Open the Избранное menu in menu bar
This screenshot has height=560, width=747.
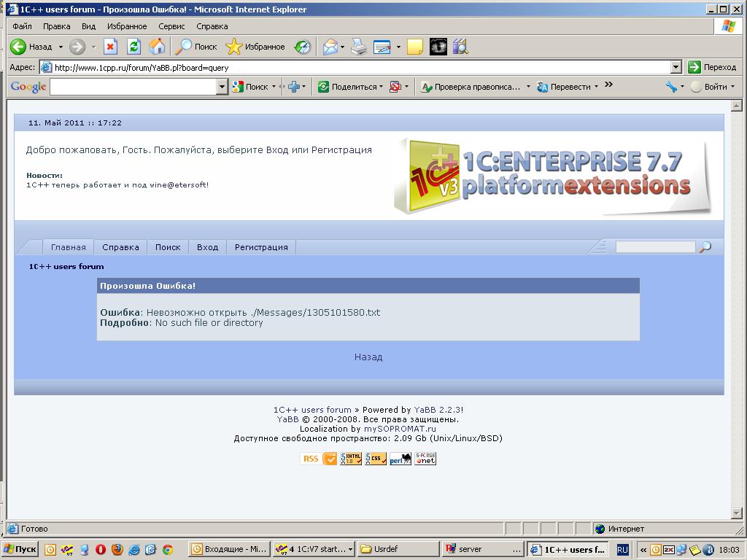[127, 26]
